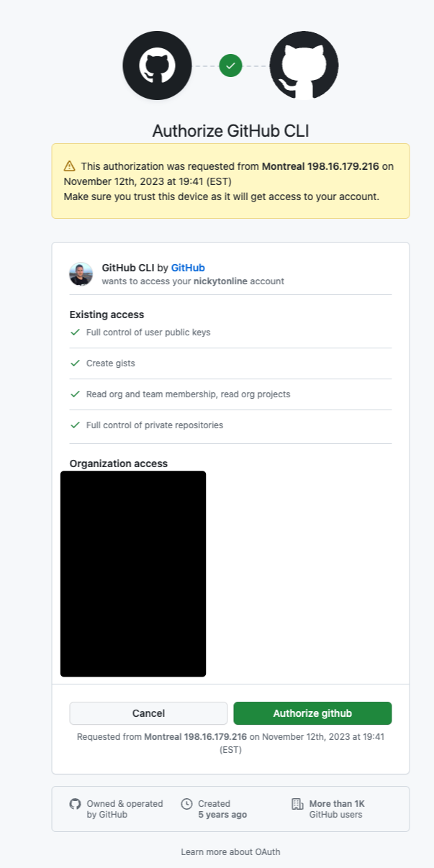Click the Existing access section header
Viewport: 434px width, 868px height.
pos(107,315)
